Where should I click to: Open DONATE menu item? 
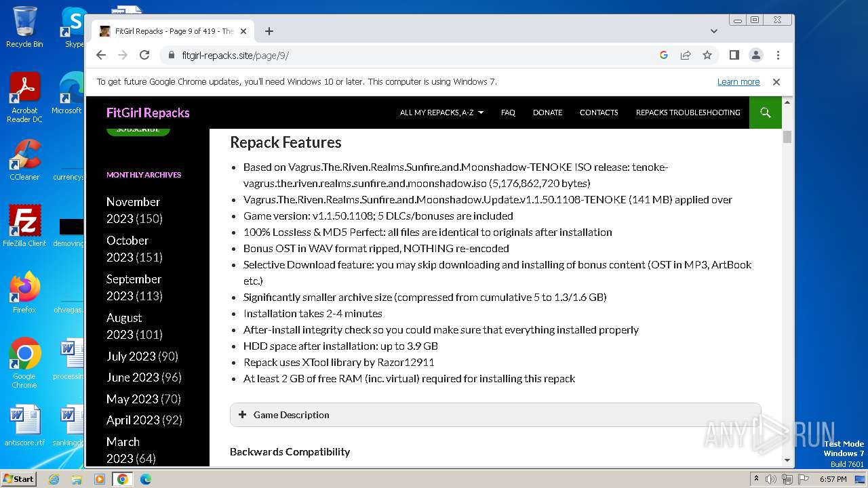coord(547,113)
